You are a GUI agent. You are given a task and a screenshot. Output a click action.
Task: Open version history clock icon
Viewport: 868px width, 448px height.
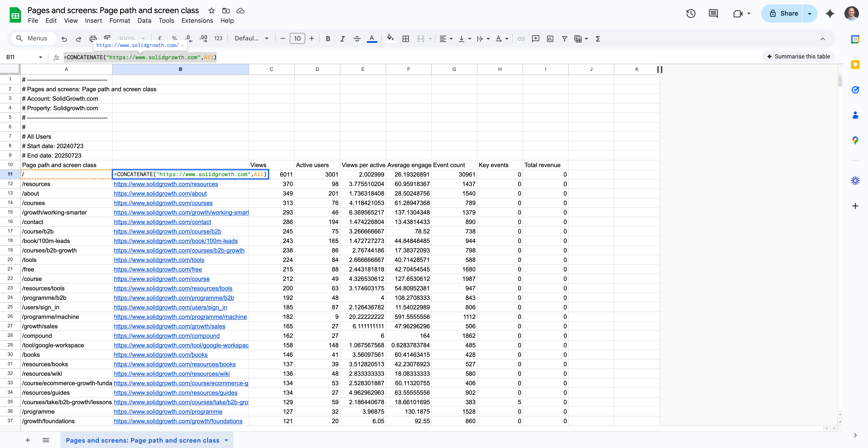(691, 14)
